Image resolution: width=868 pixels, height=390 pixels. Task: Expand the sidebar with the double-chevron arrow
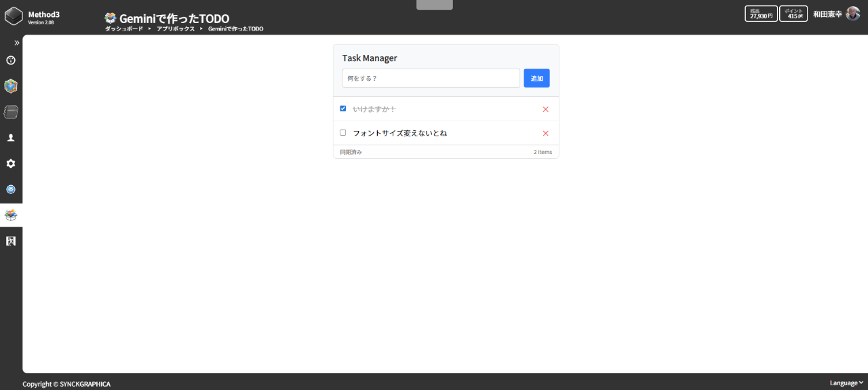pyautogui.click(x=16, y=43)
